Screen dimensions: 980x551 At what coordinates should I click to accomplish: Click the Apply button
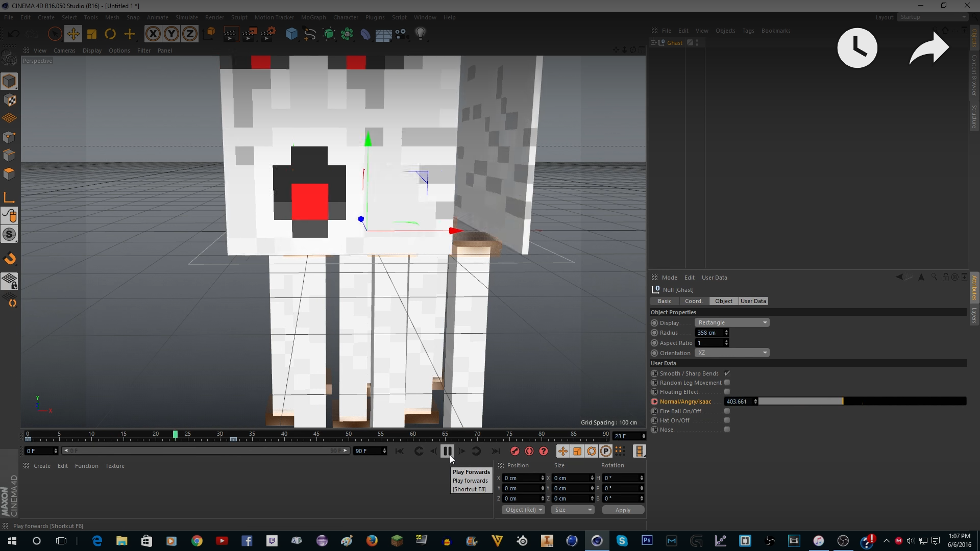pos(623,510)
